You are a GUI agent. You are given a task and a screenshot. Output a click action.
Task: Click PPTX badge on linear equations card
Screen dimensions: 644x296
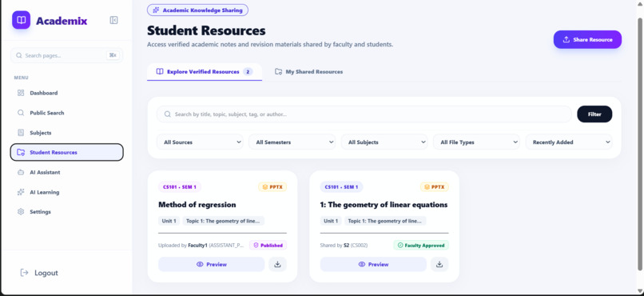(x=435, y=187)
